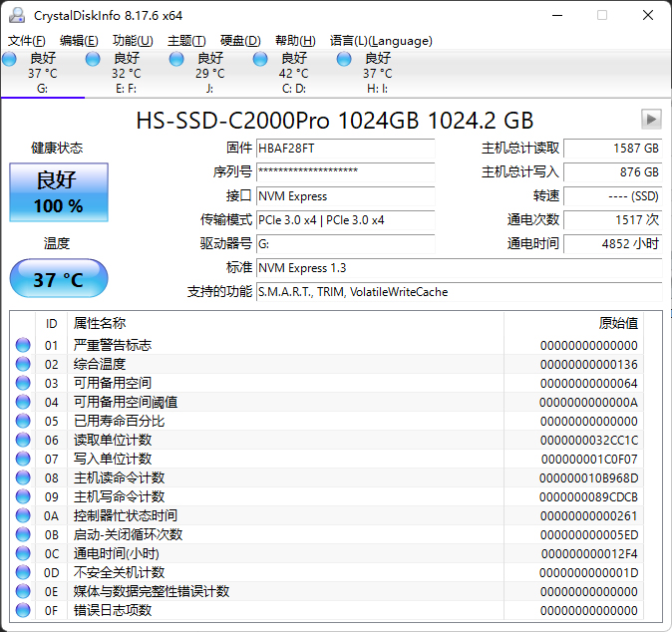Click total host writes value 876 GB
The image size is (672, 632).
613,172
